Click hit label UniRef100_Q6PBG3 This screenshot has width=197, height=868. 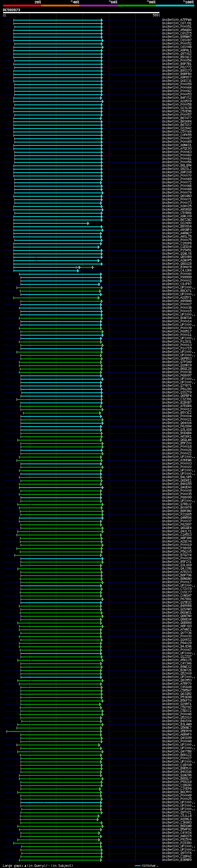177,358
